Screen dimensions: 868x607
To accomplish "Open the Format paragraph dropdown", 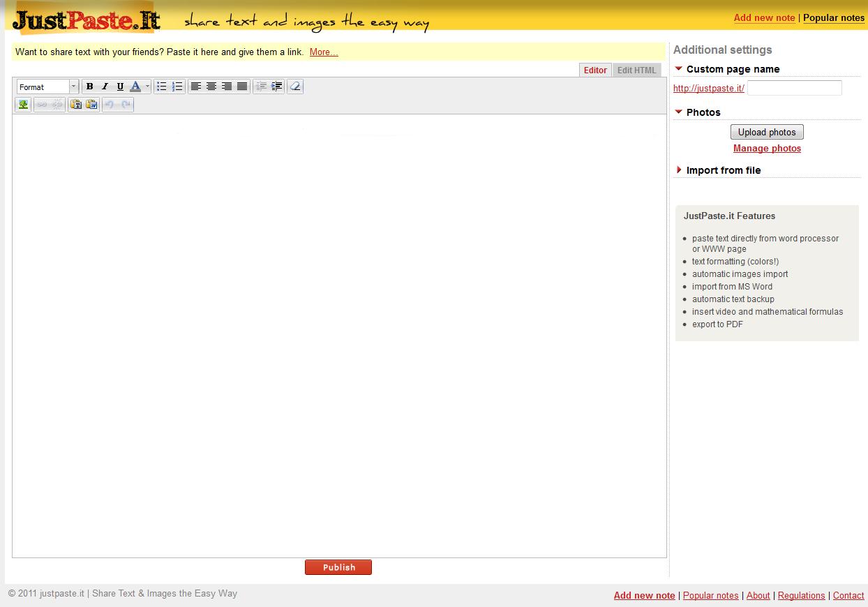I will tap(45, 86).
